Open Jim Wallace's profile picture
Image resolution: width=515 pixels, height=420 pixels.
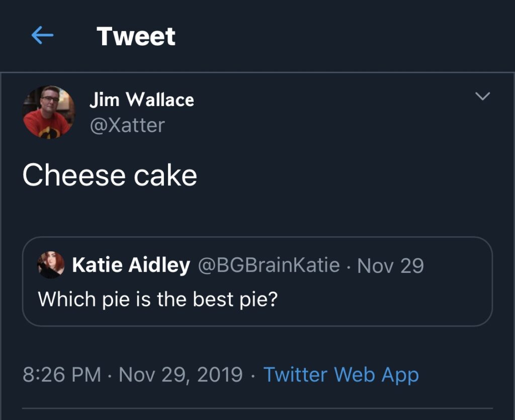tap(49, 112)
